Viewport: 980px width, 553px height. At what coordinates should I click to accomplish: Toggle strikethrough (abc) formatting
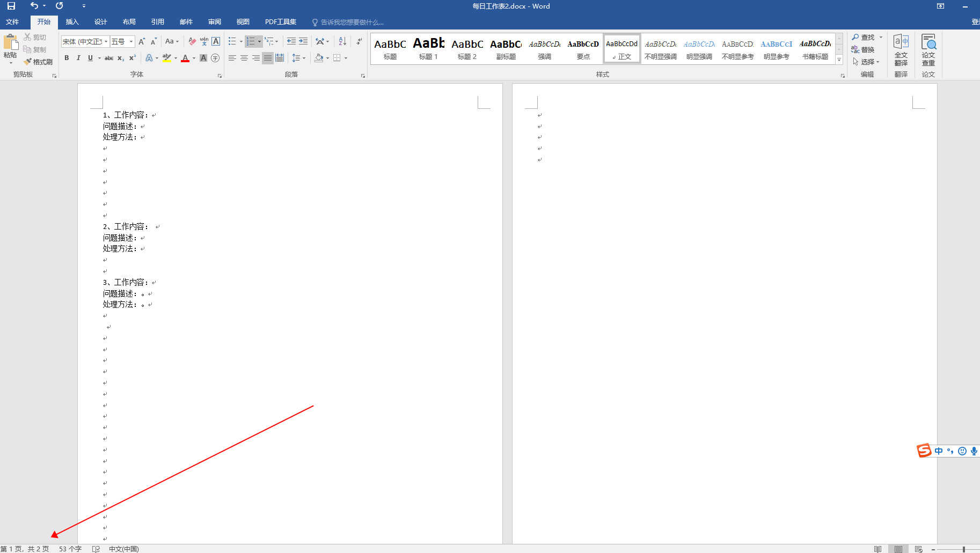[109, 58]
